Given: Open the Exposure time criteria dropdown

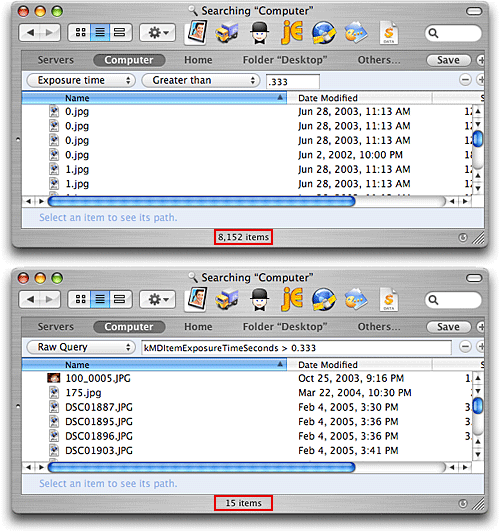Looking at the screenshot, I should [81, 80].
